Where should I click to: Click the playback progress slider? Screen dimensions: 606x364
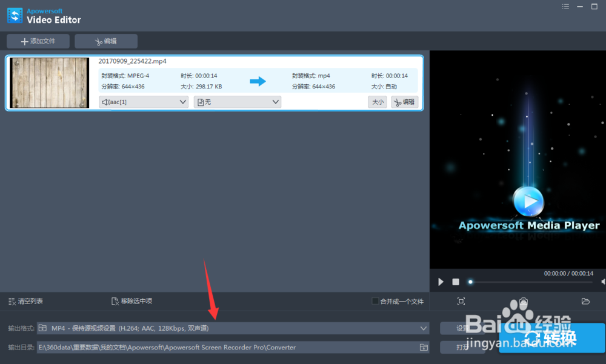click(470, 282)
